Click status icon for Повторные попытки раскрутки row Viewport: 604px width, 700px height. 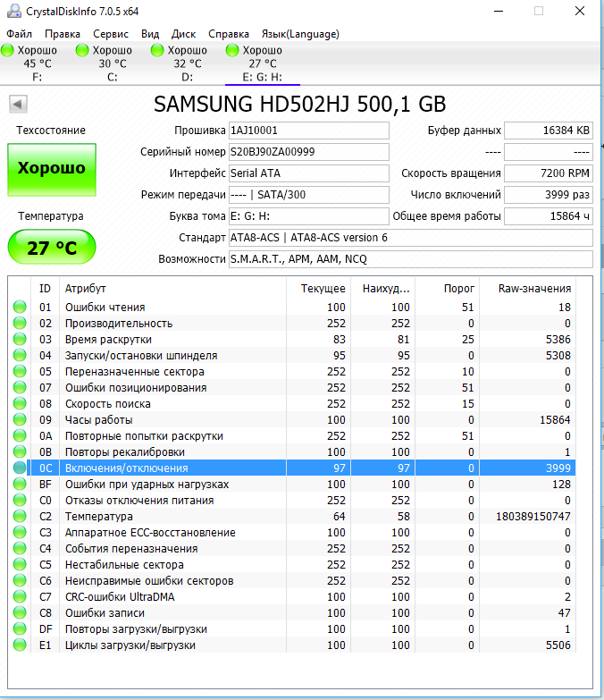pyautogui.click(x=20, y=435)
